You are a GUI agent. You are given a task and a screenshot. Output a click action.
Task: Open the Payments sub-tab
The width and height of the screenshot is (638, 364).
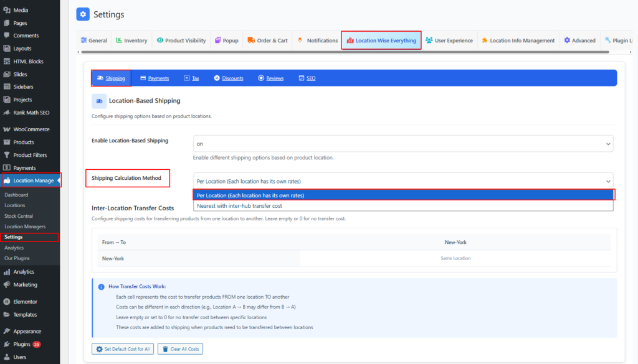click(x=155, y=78)
